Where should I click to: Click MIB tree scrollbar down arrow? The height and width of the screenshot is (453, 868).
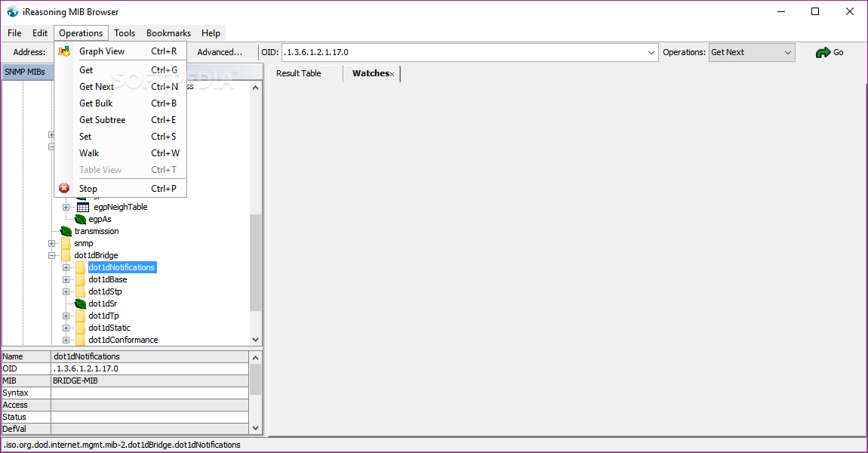coord(255,340)
